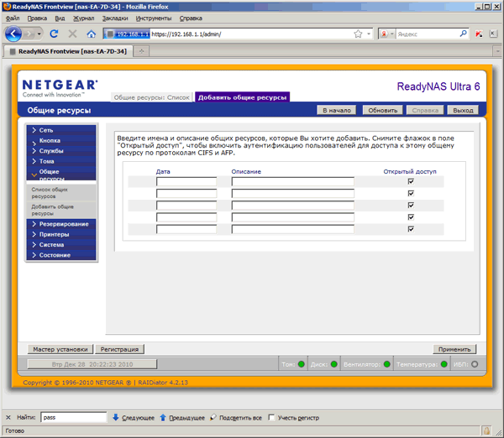Click the bookmark star in the address bar

coord(358,34)
